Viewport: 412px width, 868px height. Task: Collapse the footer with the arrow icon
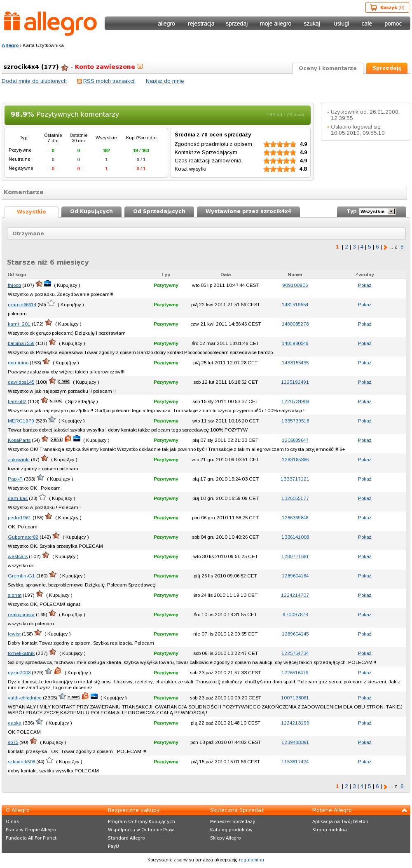click(x=405, y=810)
